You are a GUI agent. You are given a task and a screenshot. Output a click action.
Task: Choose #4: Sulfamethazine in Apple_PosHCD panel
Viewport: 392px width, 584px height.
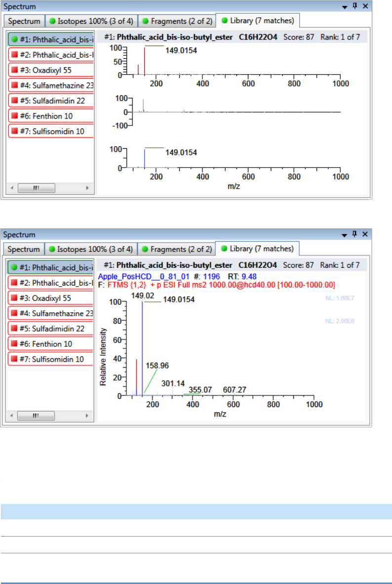pyautogui.click(x=50, y=313)
